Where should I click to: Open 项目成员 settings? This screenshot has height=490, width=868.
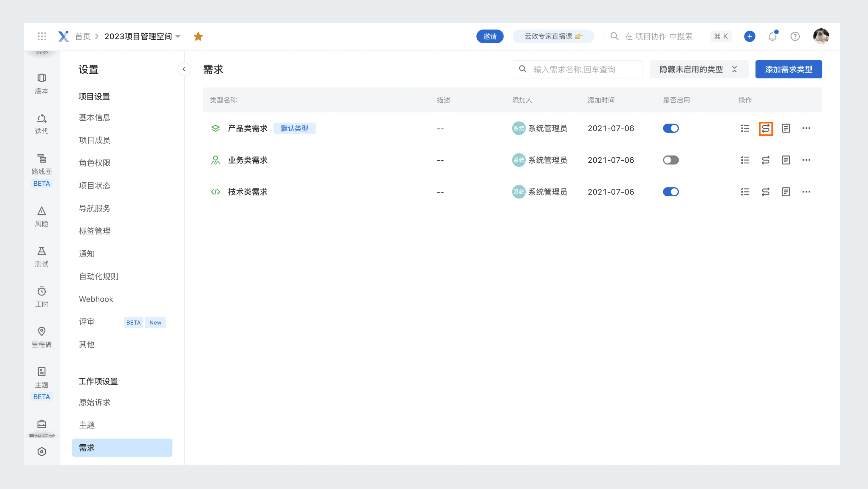tap(95, 140)
